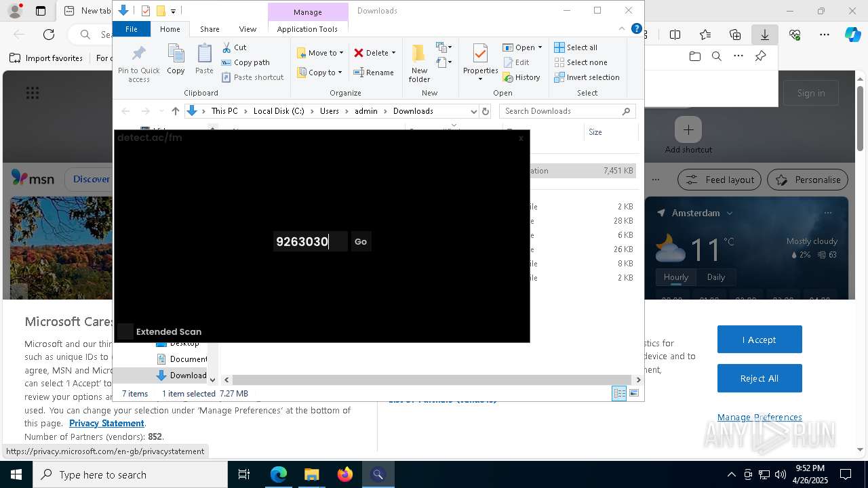Image resolution: width=868 pixels, height=488 pixels.
Task: Open Edge Settings and more menu
Action: (825, 35)
